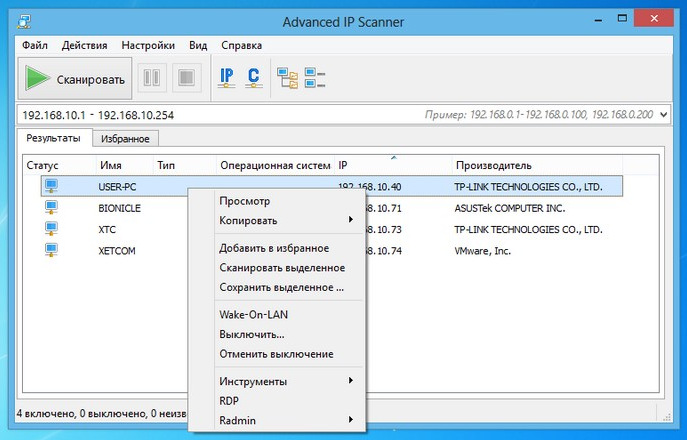Screen dimensions: 687x440
Task: Click the window resize grip corner
Action: tap(667, 416)
